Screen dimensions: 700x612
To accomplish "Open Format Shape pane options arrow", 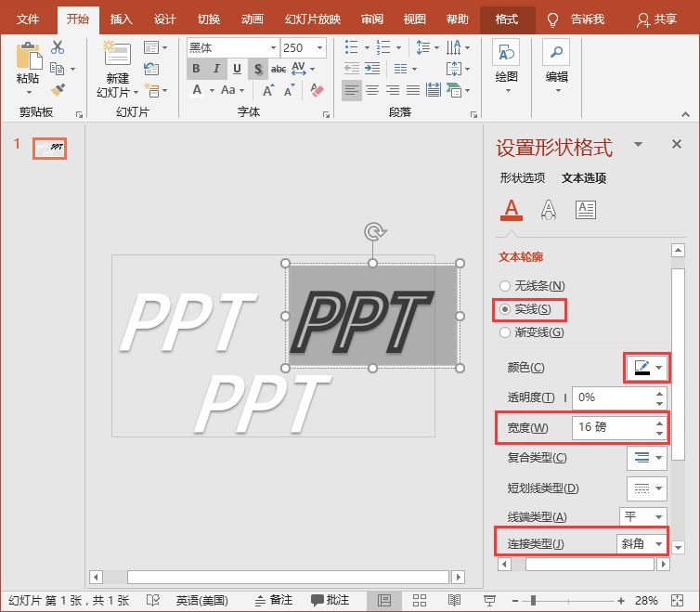I will 639,144.
